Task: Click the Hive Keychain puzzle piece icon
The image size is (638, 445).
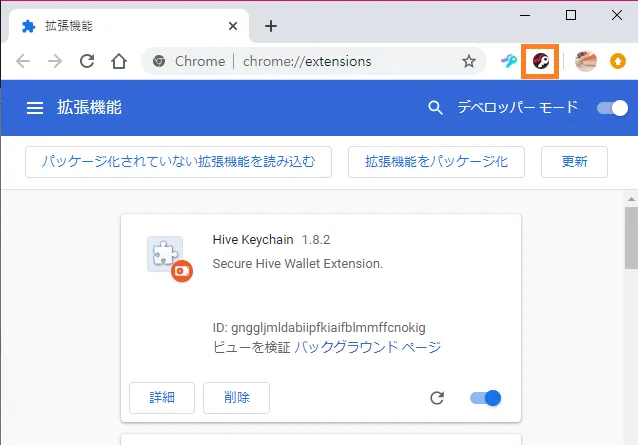Action: [x=165, y=254]
